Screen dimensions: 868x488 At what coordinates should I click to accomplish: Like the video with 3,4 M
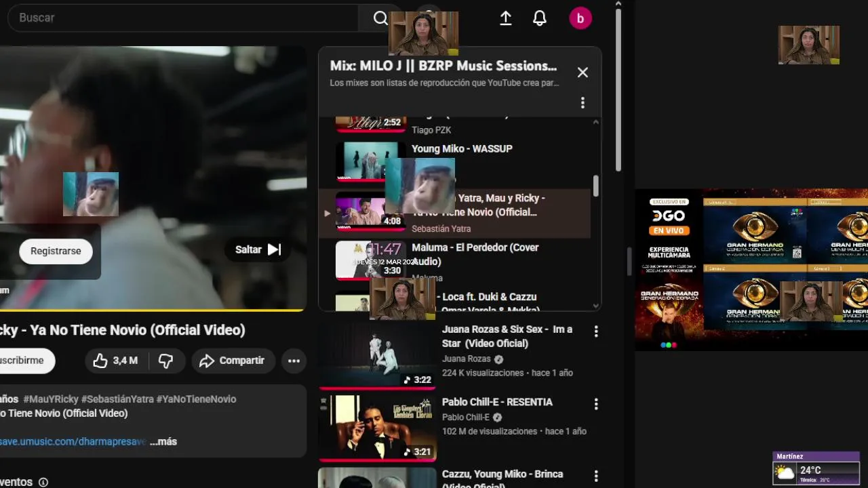click(x=115, y=361)
